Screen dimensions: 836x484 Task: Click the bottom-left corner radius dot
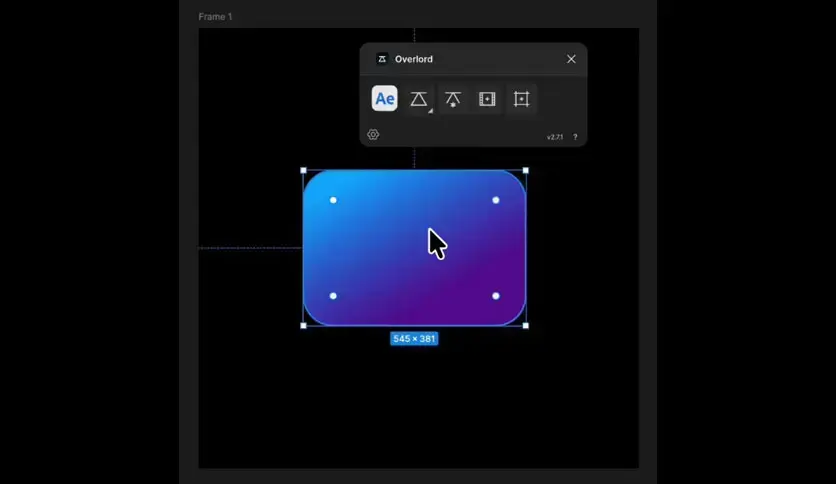[333, 296]
